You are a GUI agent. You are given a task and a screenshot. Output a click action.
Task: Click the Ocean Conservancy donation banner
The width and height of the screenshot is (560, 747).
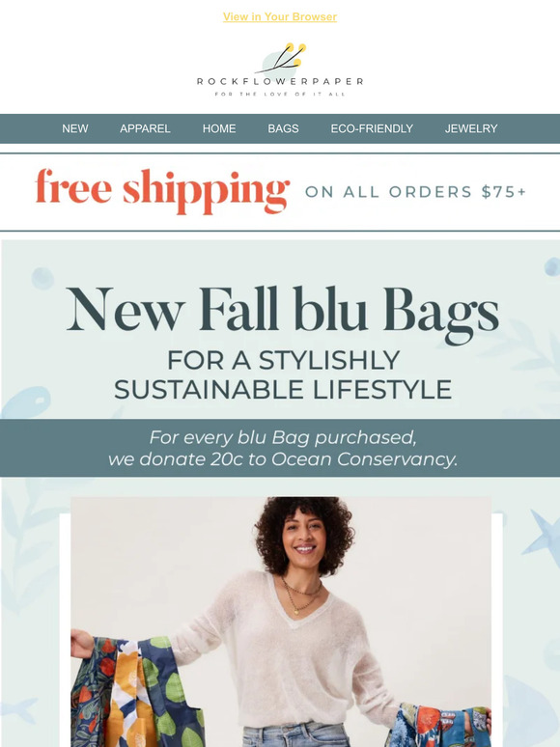280,448
